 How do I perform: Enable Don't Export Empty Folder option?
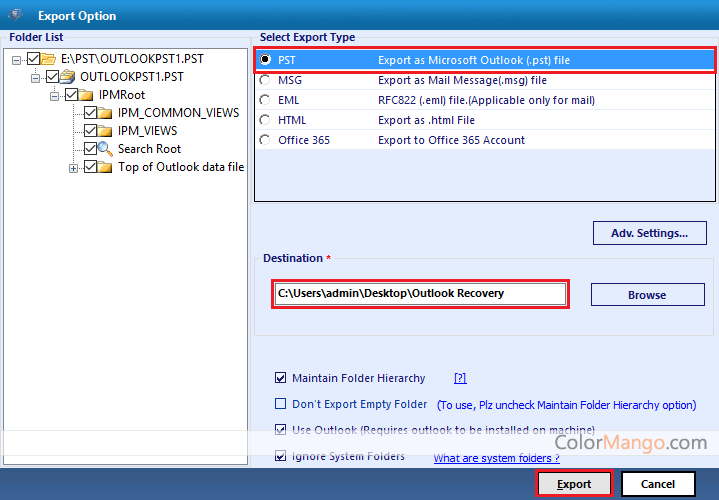click(x=280, y=404)
